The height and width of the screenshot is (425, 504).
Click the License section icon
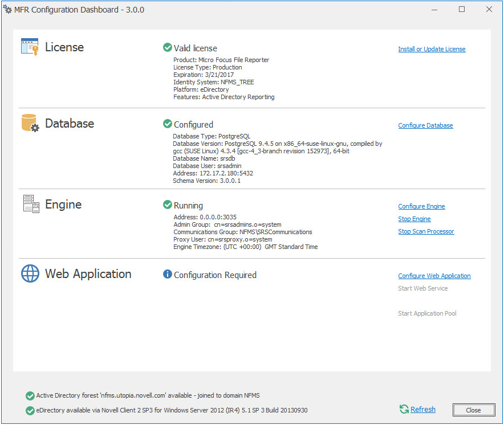[30, 47]
